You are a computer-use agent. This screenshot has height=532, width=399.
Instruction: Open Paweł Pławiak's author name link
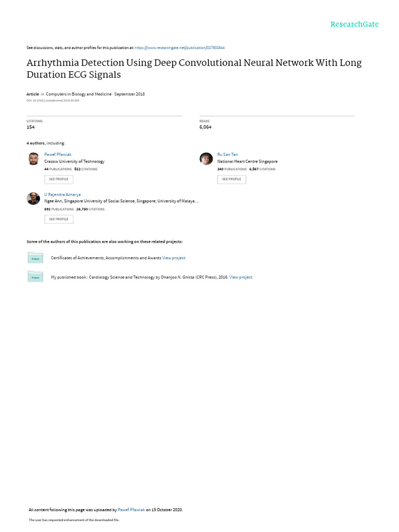pyautogui.click(x=58, y=154)
